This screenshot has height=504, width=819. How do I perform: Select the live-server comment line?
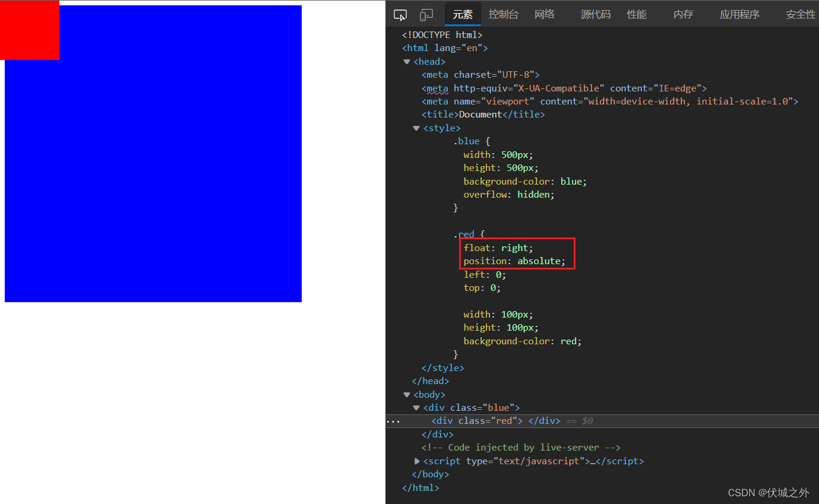(521, 448)
